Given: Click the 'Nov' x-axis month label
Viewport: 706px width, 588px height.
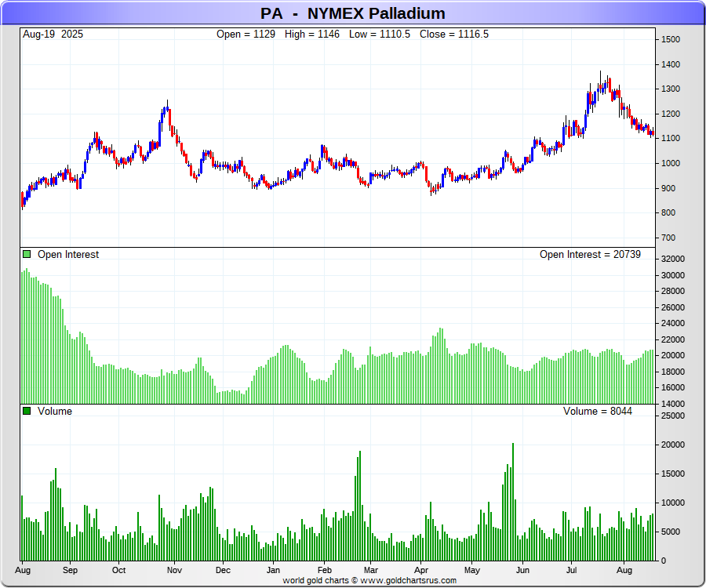Looking at the screenshot, I should [174, 570].
